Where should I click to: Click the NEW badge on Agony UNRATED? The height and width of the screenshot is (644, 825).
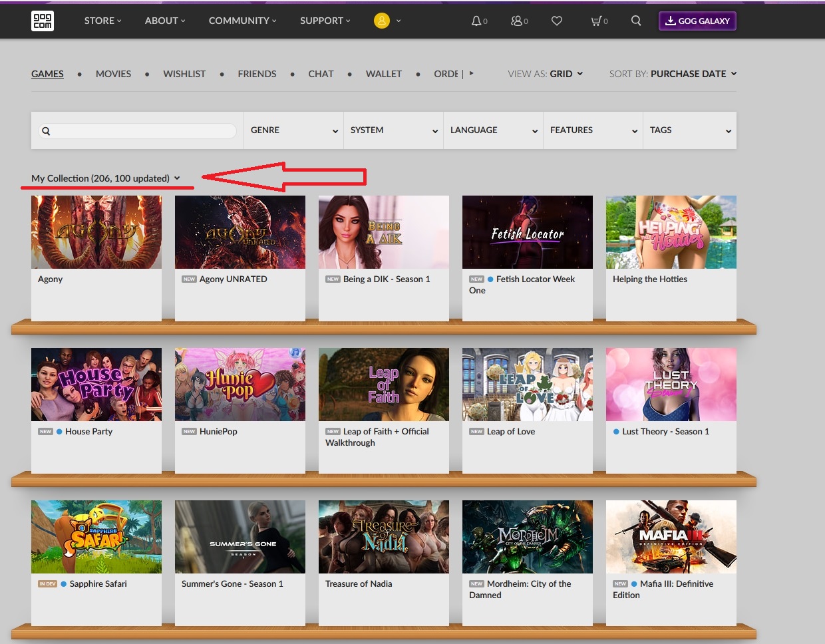point(189,279)
